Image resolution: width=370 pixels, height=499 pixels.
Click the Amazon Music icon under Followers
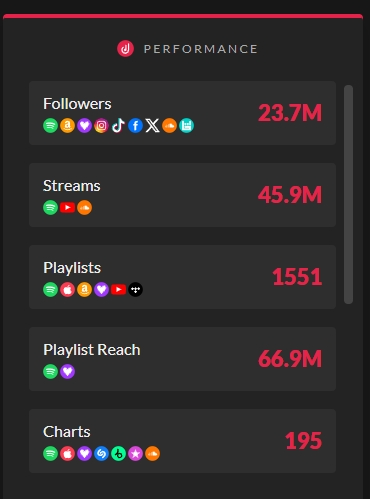pyautogui.click(x=67, y=126)
